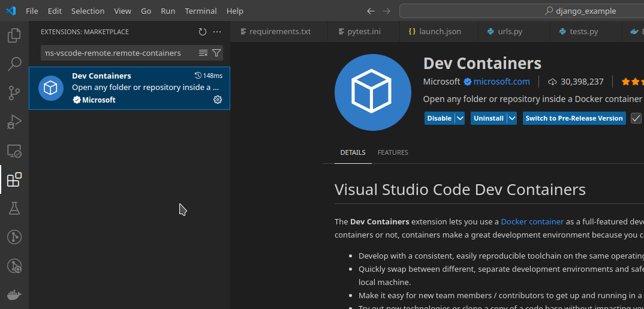Open the Explorer view in activity bar

tap(14, 35)
